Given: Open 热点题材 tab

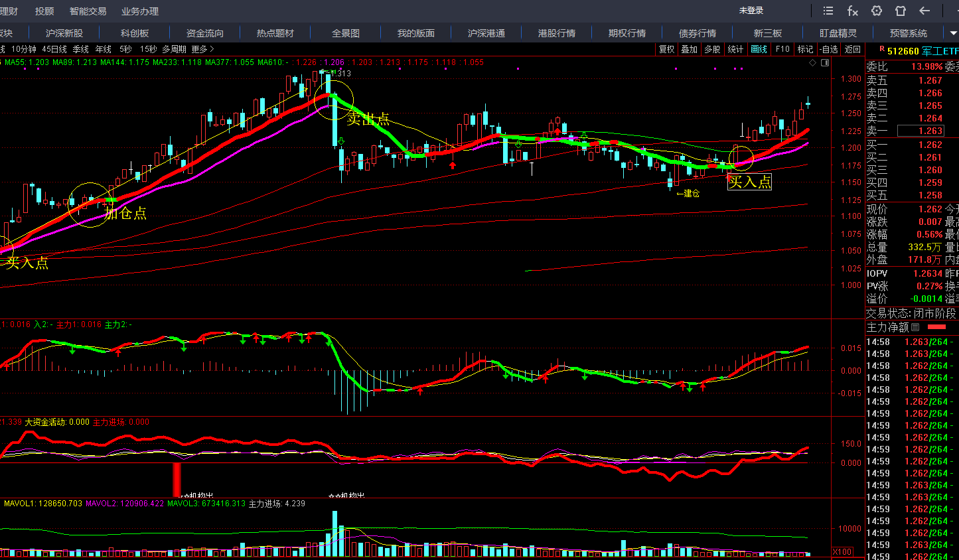Looking at the screenshot, I should 275,33.
